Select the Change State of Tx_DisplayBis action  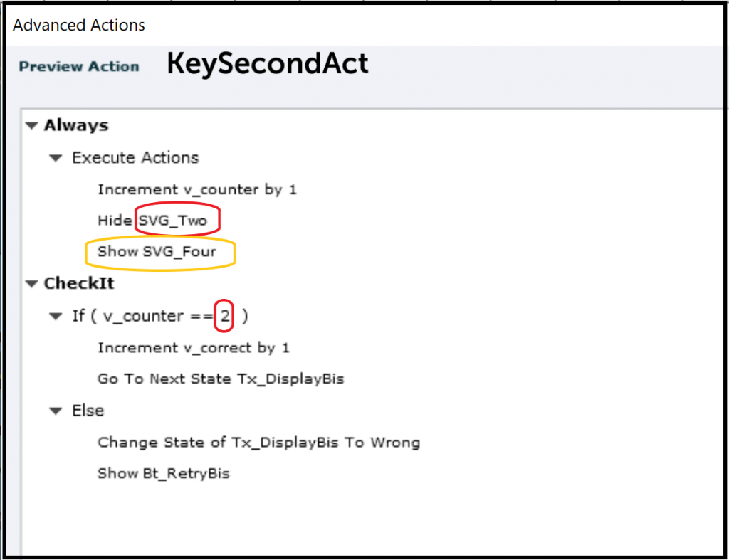pos(258,442)
